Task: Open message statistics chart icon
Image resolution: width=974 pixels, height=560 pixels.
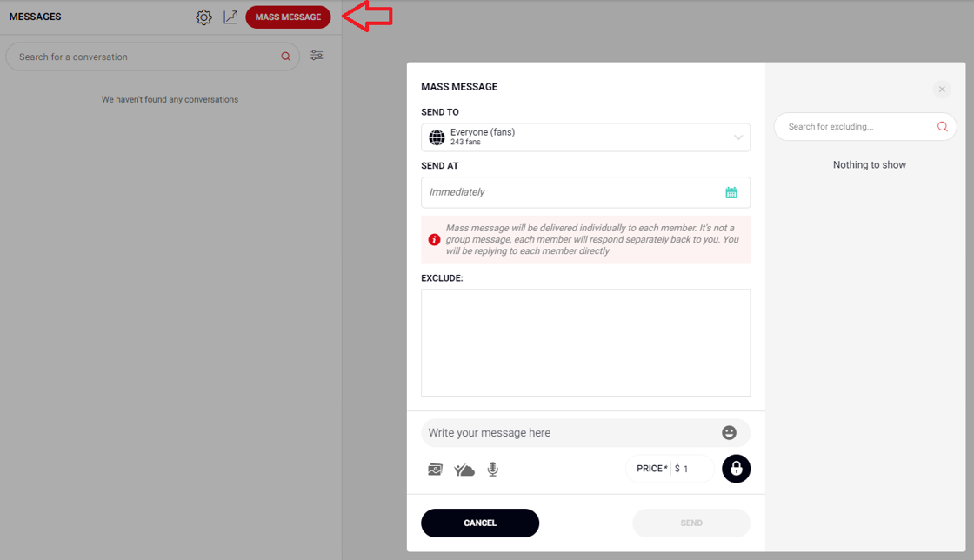Action: click(230, 17)
